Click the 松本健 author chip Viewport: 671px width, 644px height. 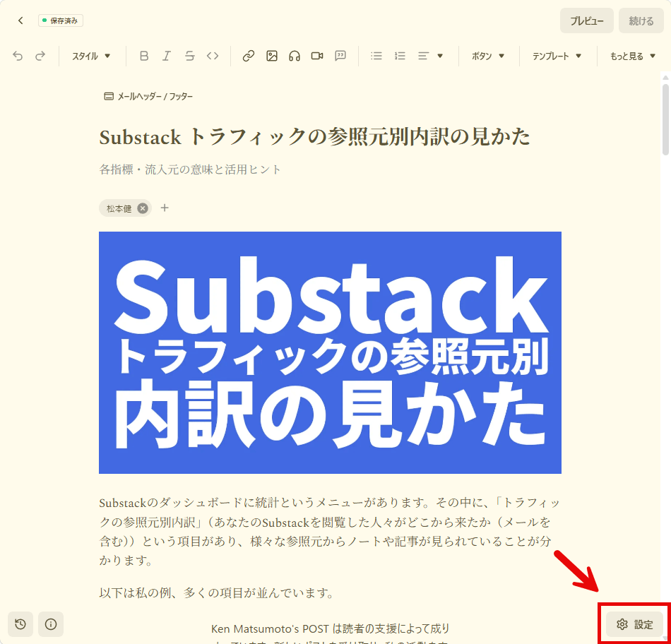[x=125, y=208]
